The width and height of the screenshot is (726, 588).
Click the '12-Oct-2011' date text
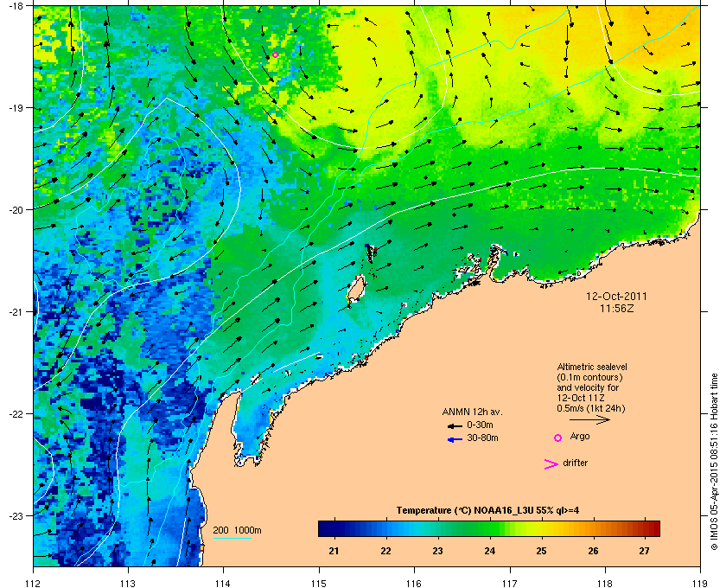(x=616, y=297)
